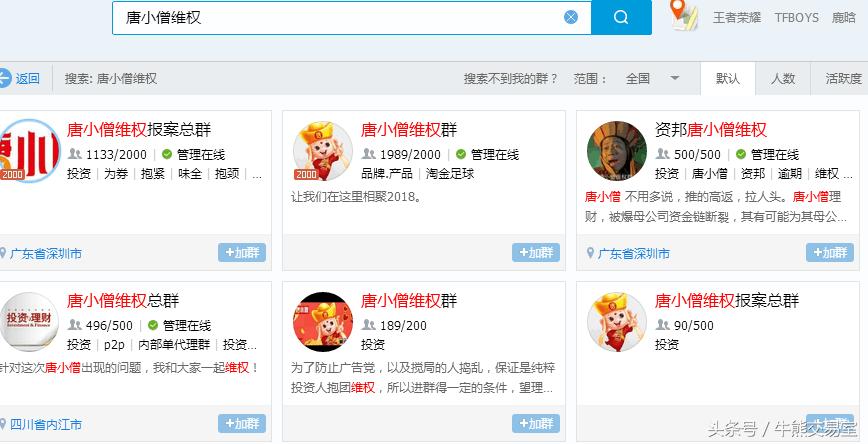Image resolution: width=868 pixels, height=444 pixels.
Task: Open the map location icon
Action: [684, 15]
